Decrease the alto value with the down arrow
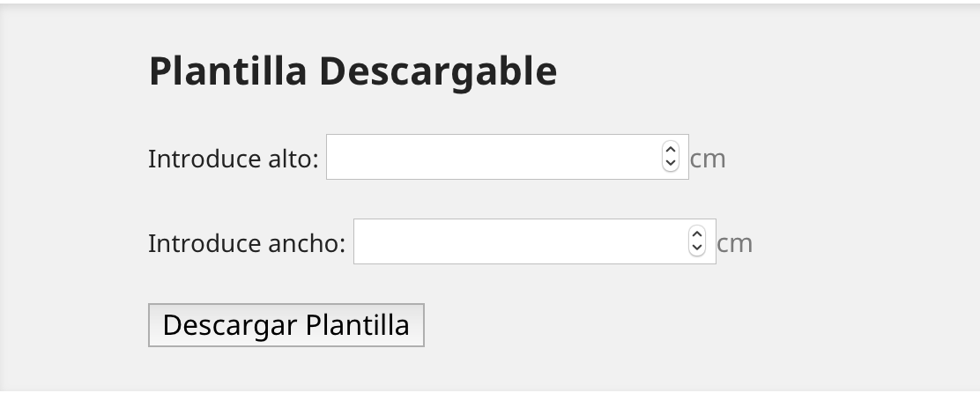Screen dimensions: 980x393 670,163
